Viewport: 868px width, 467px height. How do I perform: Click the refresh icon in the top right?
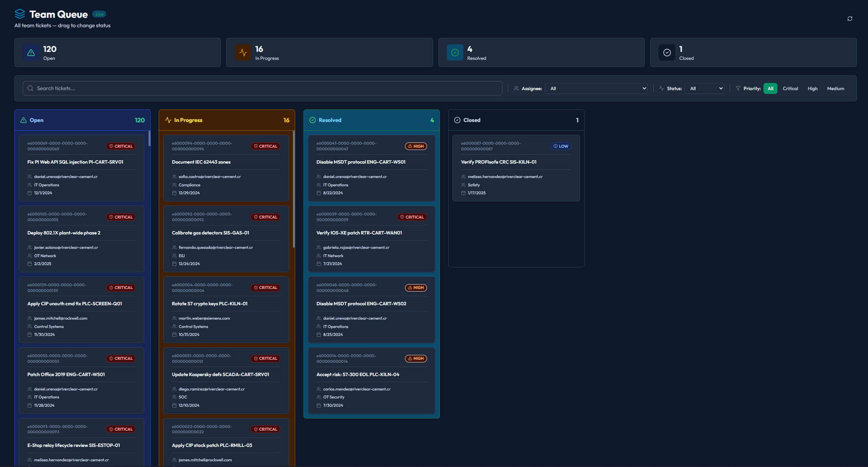point(849,19)
